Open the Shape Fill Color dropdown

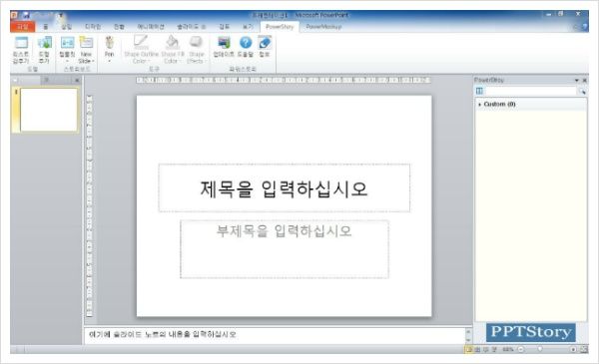point(173,50)
